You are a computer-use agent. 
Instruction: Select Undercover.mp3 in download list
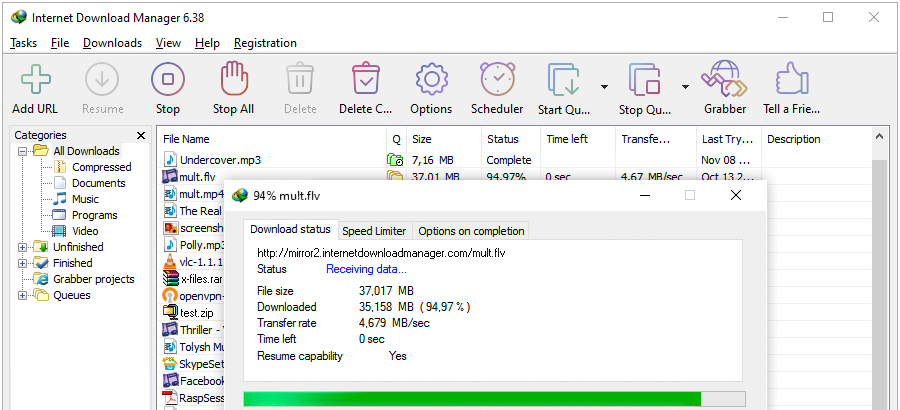[220, 160]
